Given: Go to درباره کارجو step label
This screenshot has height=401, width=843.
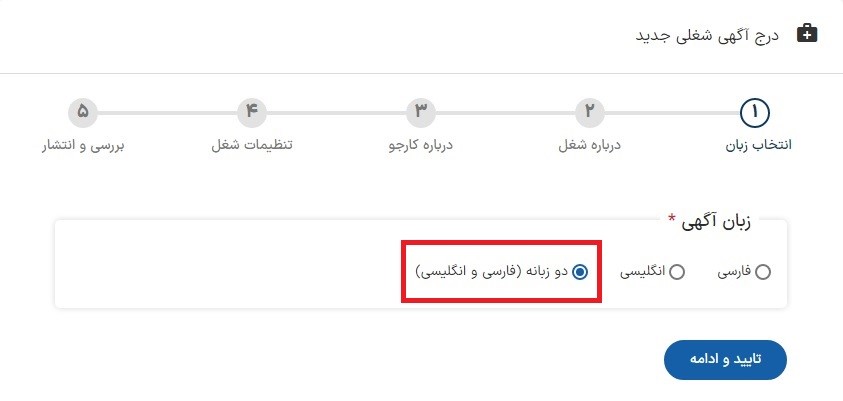Looking at the screenshot, I should coord(420,146).
